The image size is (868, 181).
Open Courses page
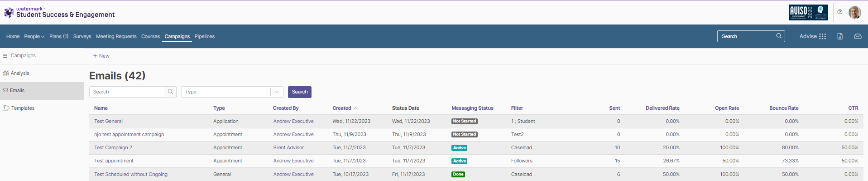pos(150,36)
